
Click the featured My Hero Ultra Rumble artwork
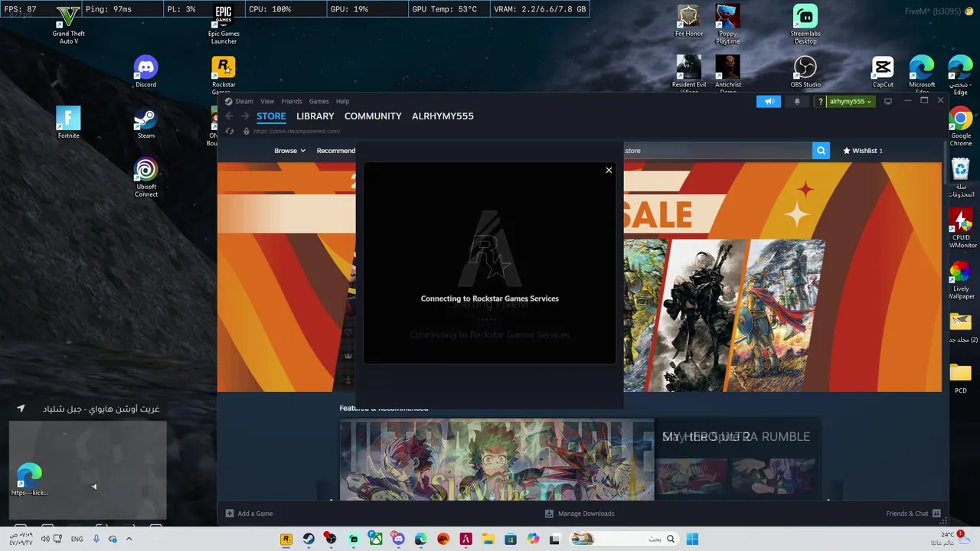tap(497, 459)
